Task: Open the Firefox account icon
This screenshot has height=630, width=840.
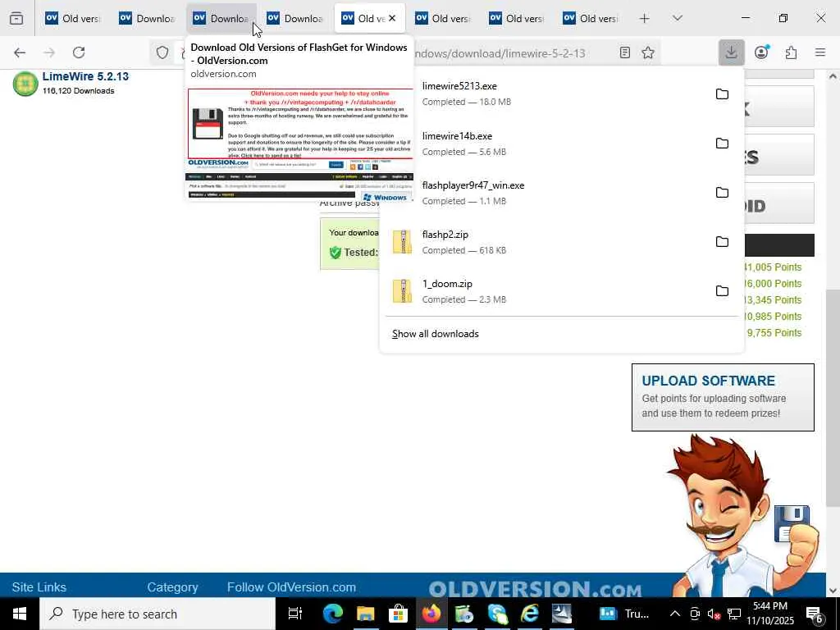Action: coord(761,52)
